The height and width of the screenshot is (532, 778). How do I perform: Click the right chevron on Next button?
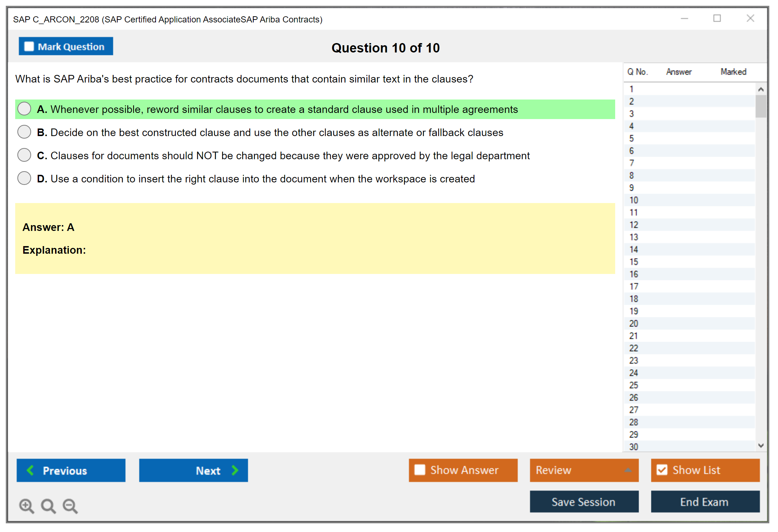point(235,470)
